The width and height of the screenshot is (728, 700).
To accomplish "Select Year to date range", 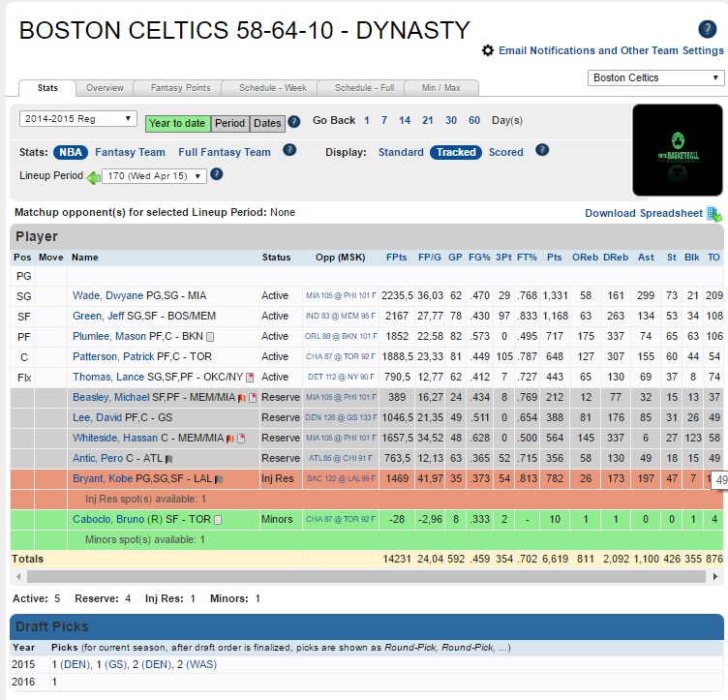I will [178, 124].
